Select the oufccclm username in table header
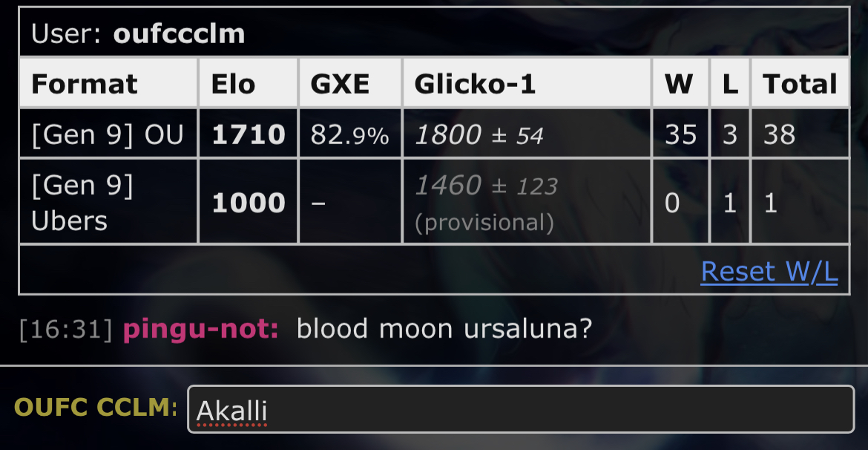 (179, 33)
